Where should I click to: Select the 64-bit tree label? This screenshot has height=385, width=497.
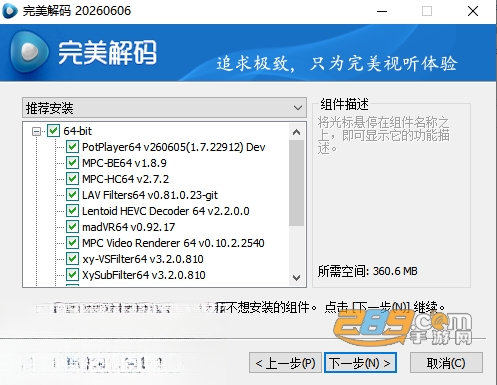click(77, 131)
